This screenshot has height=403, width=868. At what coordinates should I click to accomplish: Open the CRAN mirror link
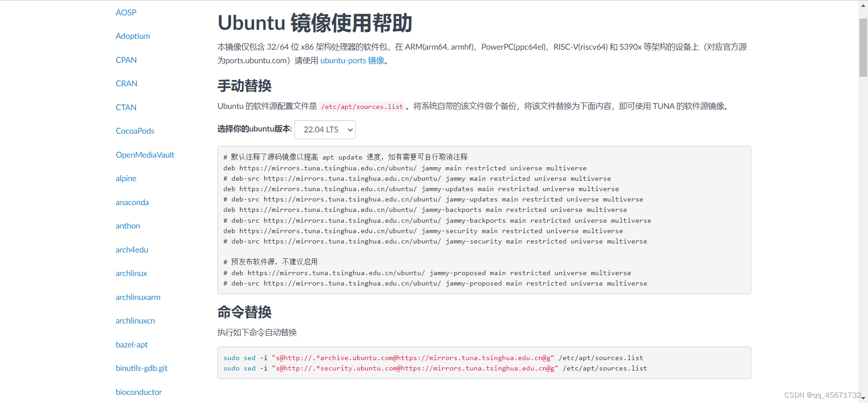(x=127, y=84)
